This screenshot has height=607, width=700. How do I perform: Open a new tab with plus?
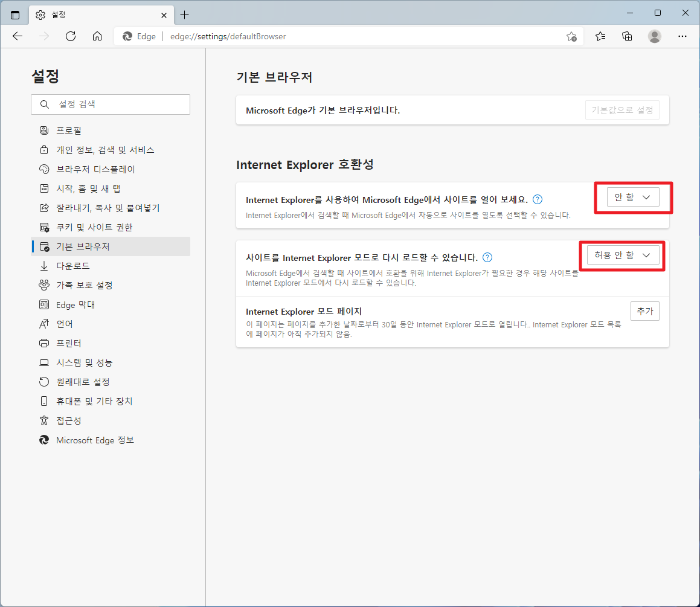pos(184,14)
